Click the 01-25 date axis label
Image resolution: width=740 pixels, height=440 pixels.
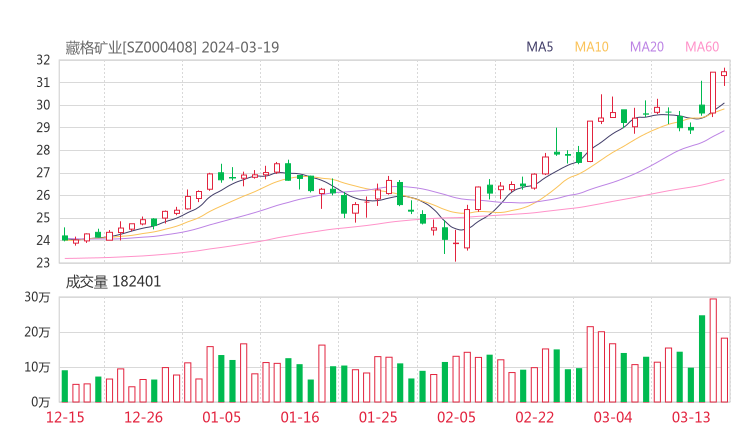[378, 417]
